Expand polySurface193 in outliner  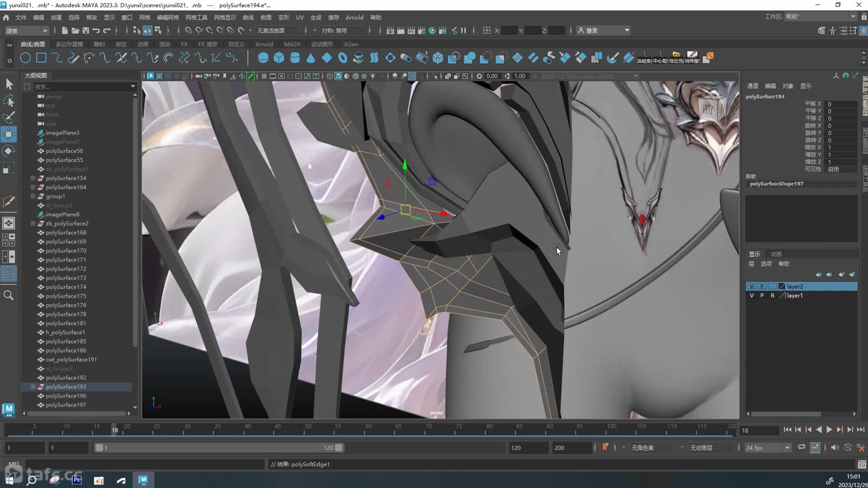coord(33,387)
